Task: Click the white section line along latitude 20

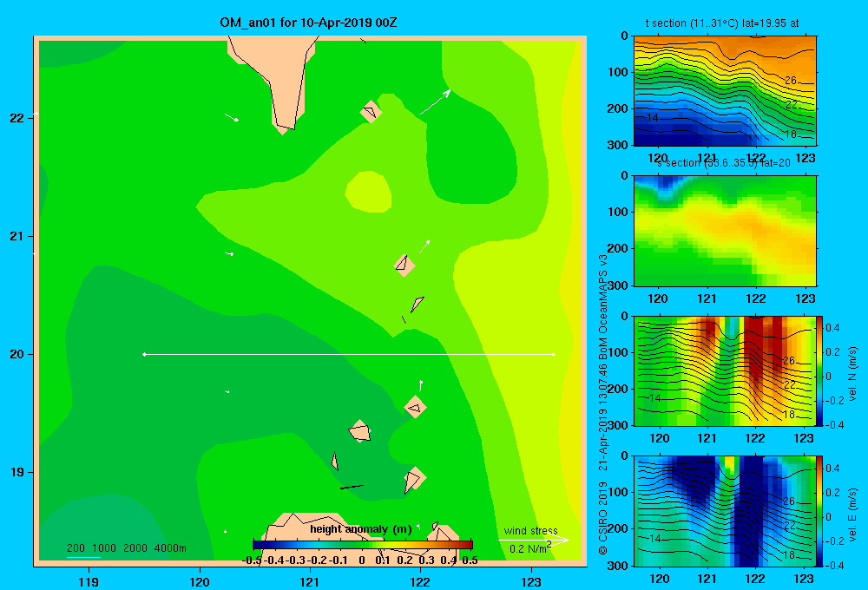Action: (349, 354)
